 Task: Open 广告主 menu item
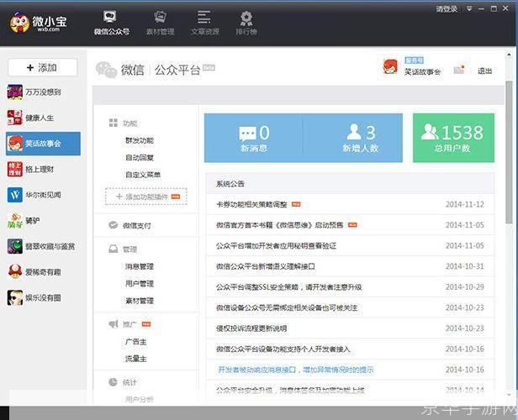(x=135, y=342)
